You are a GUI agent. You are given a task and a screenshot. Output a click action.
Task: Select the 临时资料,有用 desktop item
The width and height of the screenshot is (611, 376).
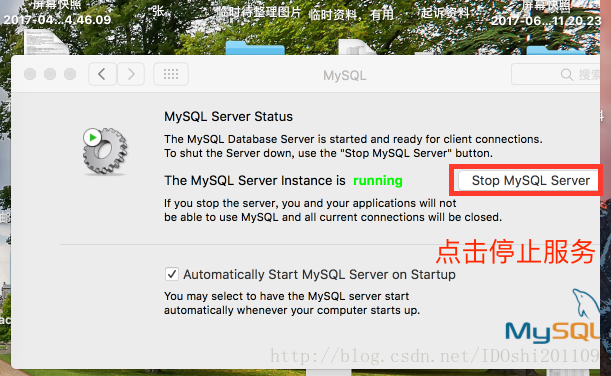351,15
